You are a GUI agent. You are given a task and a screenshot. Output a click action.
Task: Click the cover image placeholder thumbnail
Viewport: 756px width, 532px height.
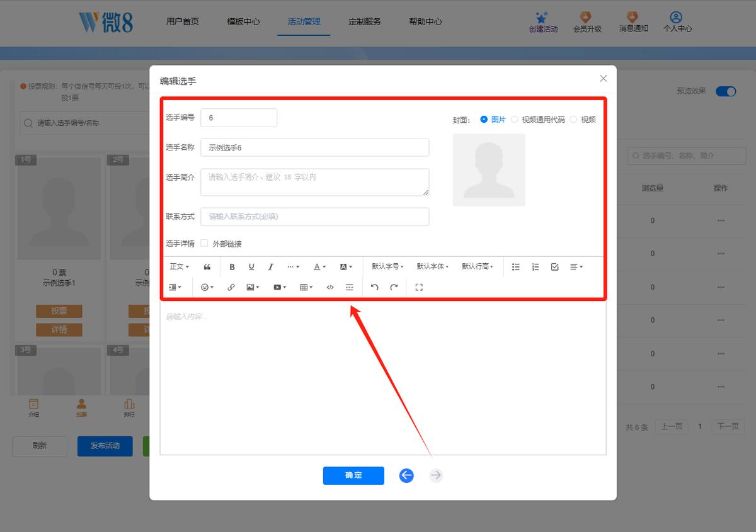coord(489,170)
